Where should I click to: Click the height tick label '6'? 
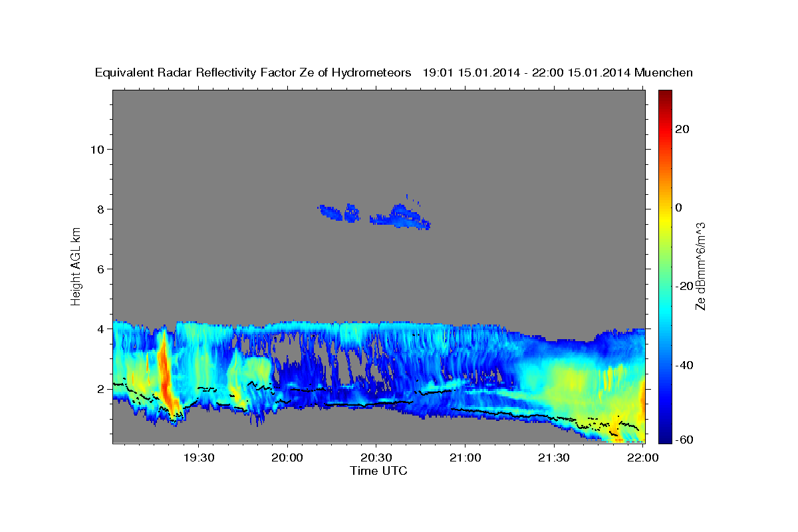point(101,269)
